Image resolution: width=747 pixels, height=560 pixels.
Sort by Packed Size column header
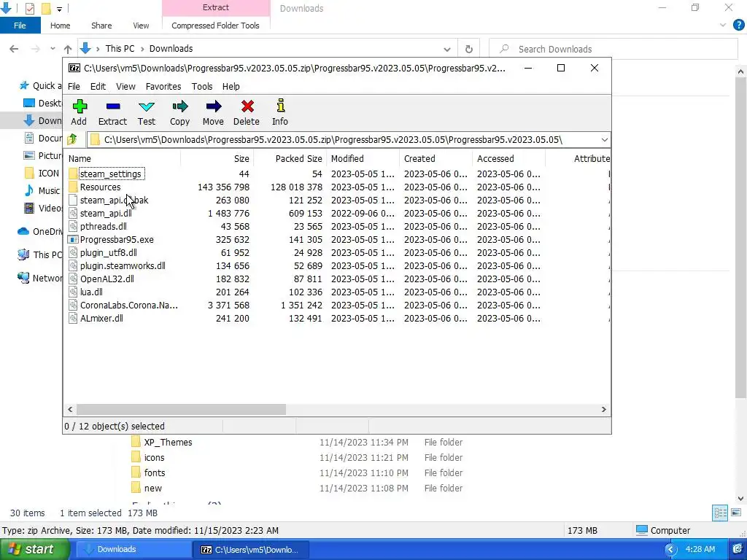click(290, 158)
